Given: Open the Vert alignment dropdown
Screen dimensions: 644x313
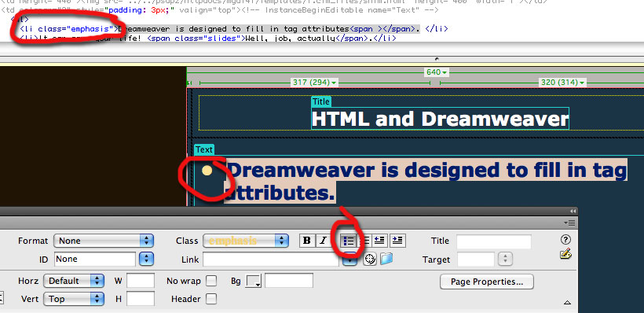Looking at the screenshot, I should 74,299.
